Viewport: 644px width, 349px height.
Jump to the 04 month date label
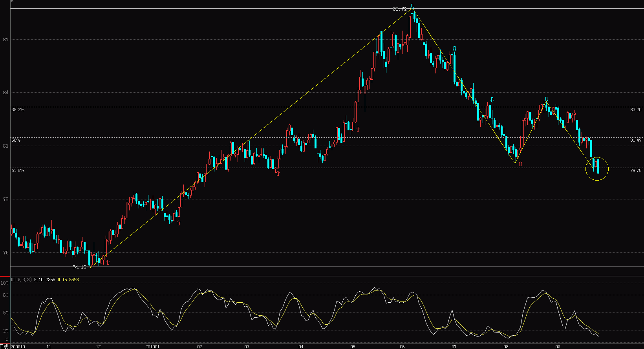tap(301, 347)
